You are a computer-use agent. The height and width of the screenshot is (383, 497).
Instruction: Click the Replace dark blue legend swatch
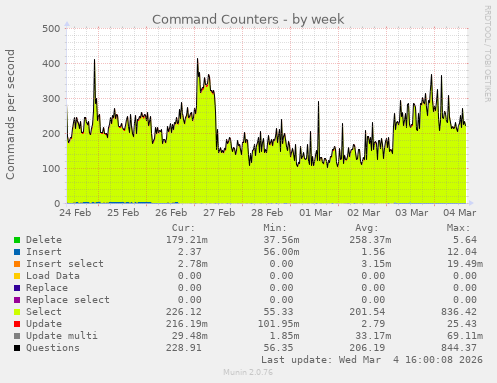click(17, 288)
